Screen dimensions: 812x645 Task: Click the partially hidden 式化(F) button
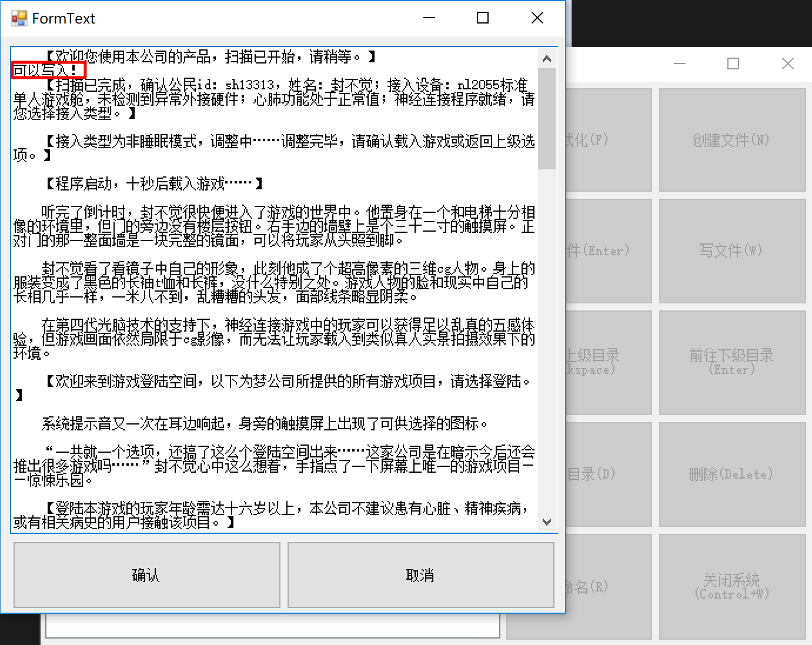[x=609, y=140]
